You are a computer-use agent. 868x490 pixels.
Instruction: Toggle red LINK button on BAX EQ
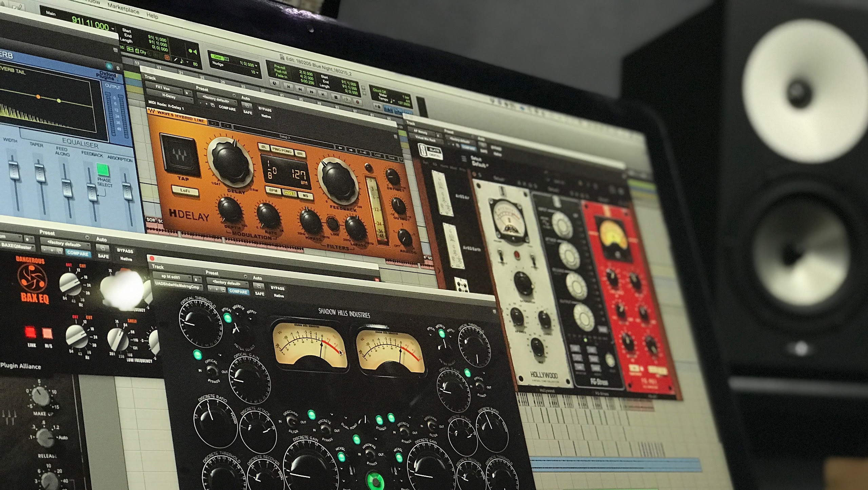[x=30, y=332]
